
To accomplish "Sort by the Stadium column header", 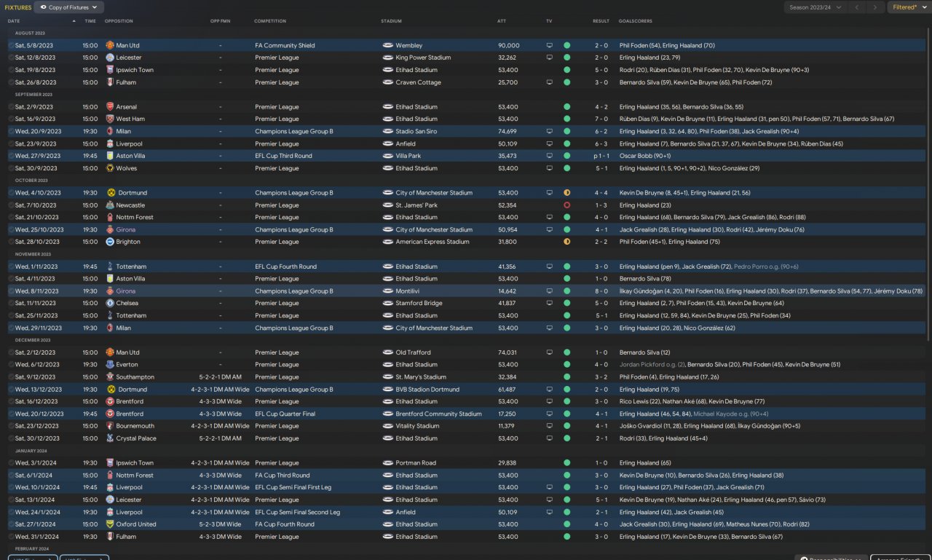I will (391, 21).
